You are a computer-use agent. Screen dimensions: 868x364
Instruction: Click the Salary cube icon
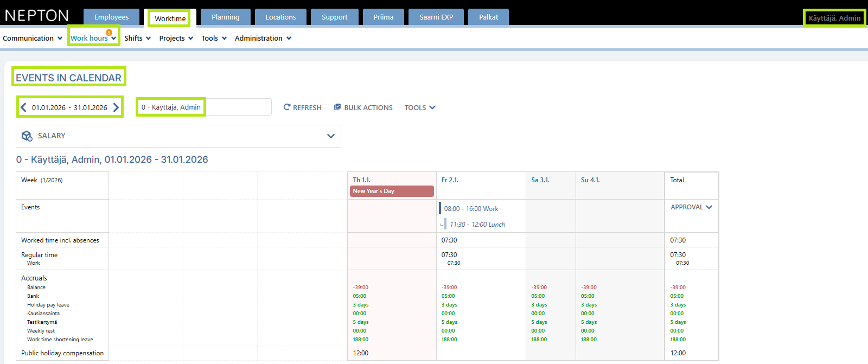coord(27,136)
